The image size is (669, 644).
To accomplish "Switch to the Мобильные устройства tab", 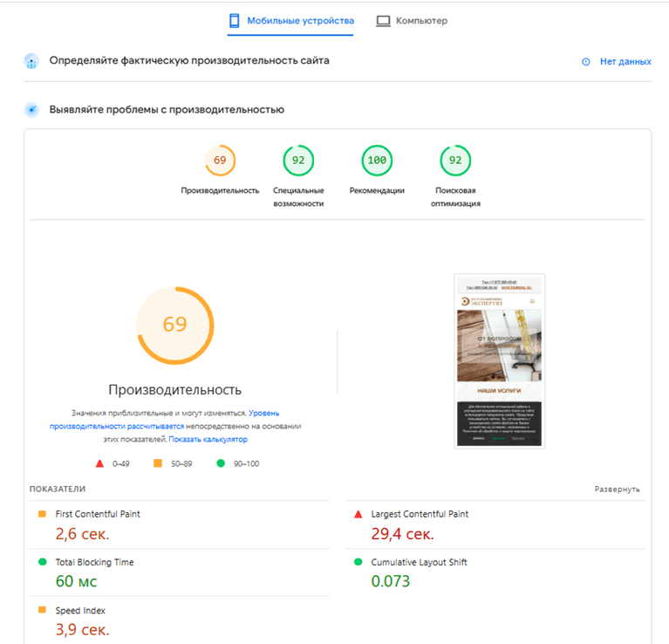I will [290, 21].
